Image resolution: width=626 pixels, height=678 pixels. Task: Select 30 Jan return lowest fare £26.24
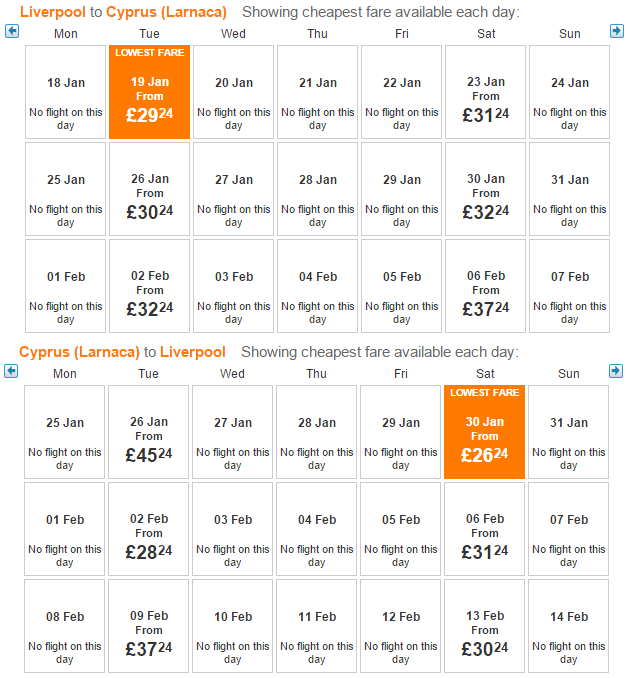(x=485, y=432)
